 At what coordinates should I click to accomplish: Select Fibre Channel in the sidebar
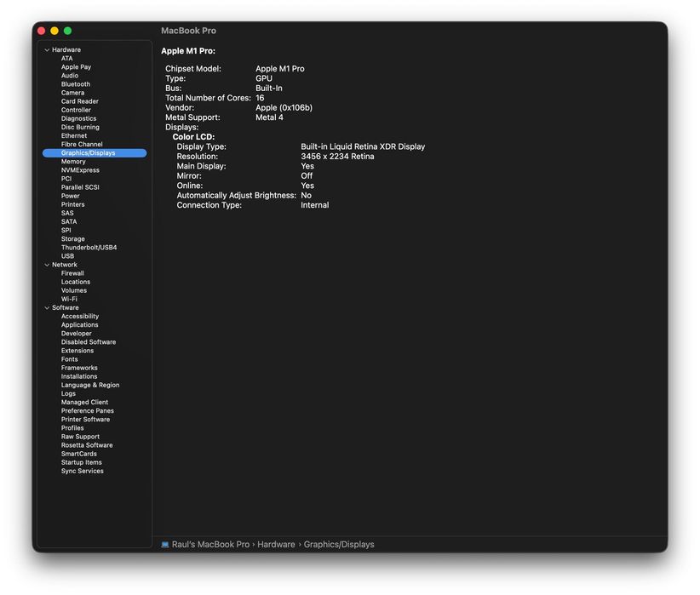tap(82, 144)
